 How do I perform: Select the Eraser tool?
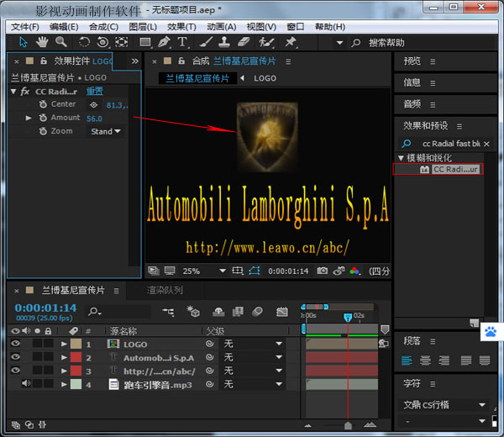(x=244, y=42)
